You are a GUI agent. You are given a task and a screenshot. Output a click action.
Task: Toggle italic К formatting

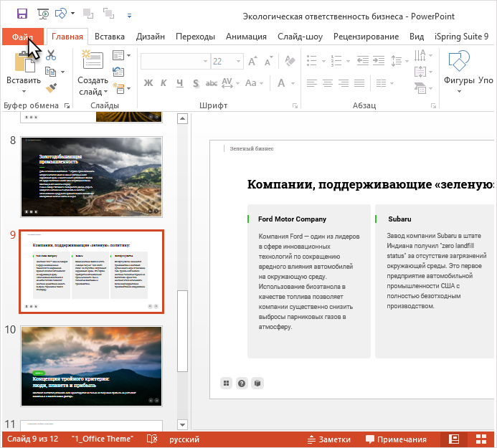[164, 83]
